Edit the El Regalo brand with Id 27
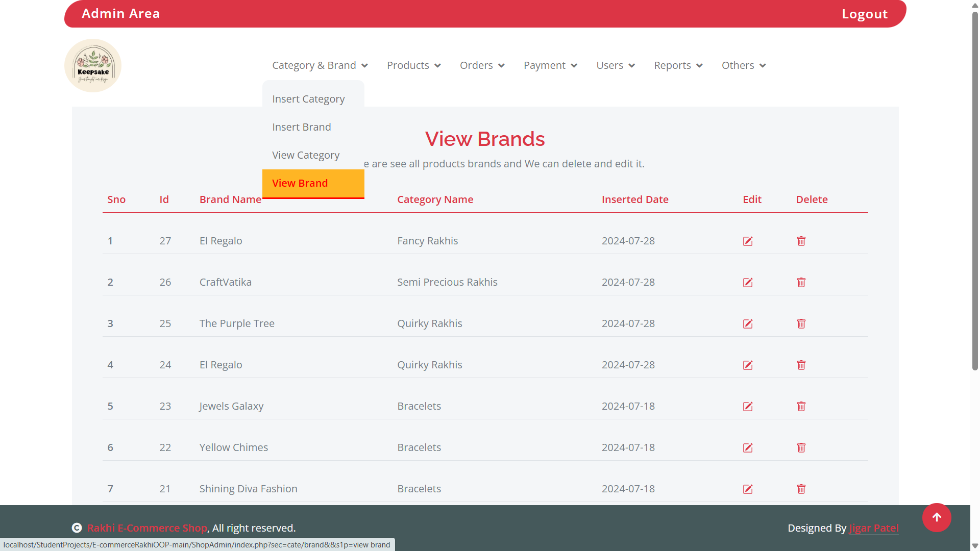Viewport: 980px width, 551px height. pyautogui.click(x=748, y=241)
